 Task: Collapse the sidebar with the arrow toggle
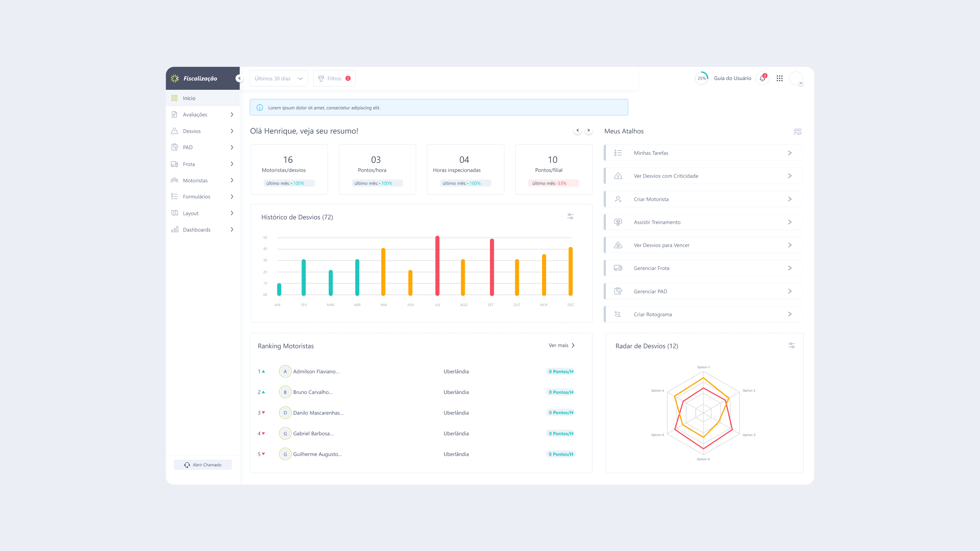(x=239, y=78)
